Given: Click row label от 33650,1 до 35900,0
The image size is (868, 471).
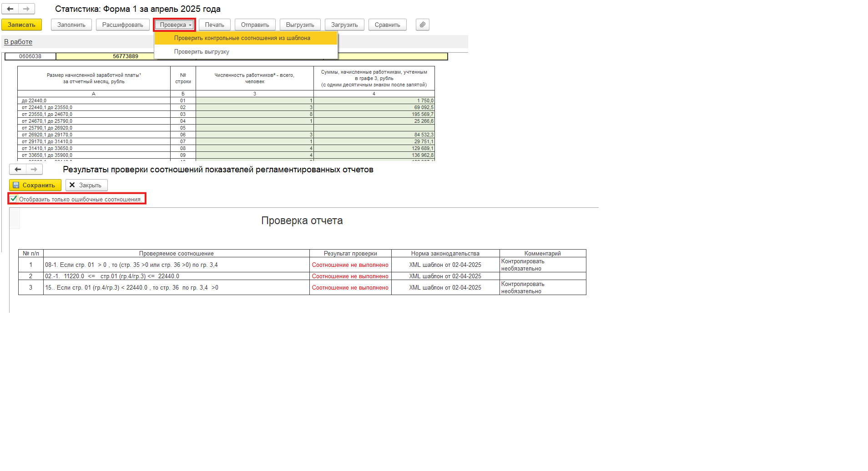Looking at the screenshot, I should pos(94,155).
